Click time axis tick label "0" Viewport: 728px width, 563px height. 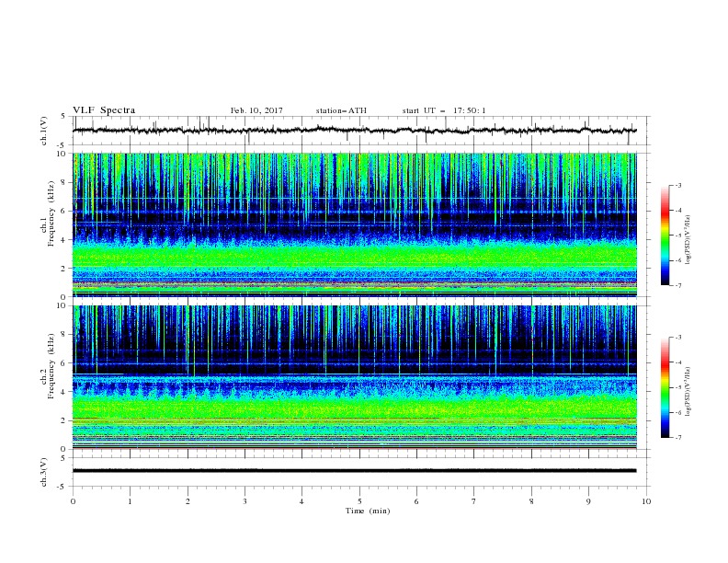73,501
